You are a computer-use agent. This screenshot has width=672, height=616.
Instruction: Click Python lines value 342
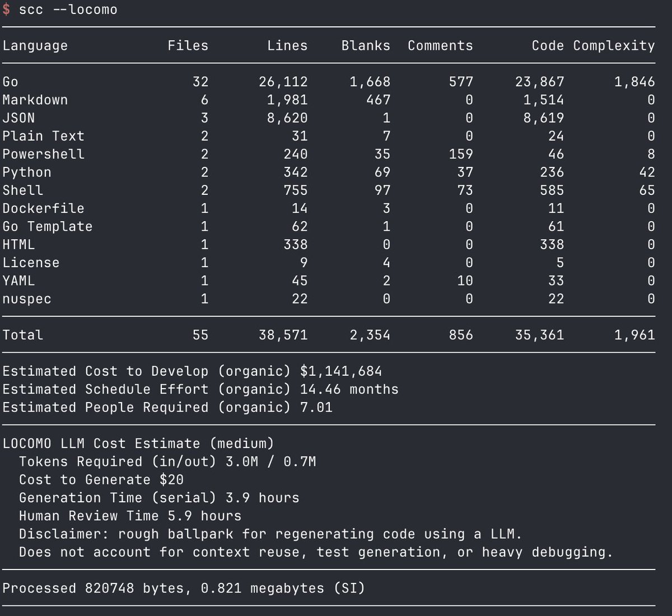[296, 172]
